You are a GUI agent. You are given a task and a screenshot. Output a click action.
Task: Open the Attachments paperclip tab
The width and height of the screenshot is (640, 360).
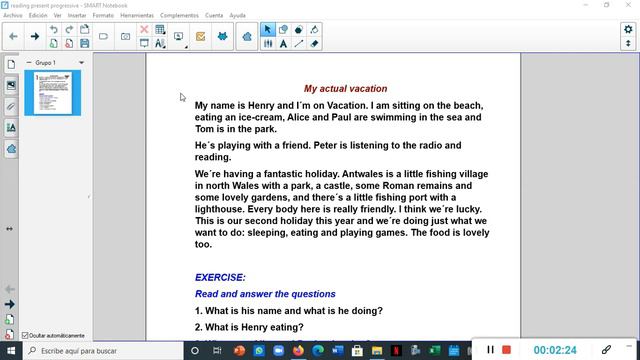11,107
